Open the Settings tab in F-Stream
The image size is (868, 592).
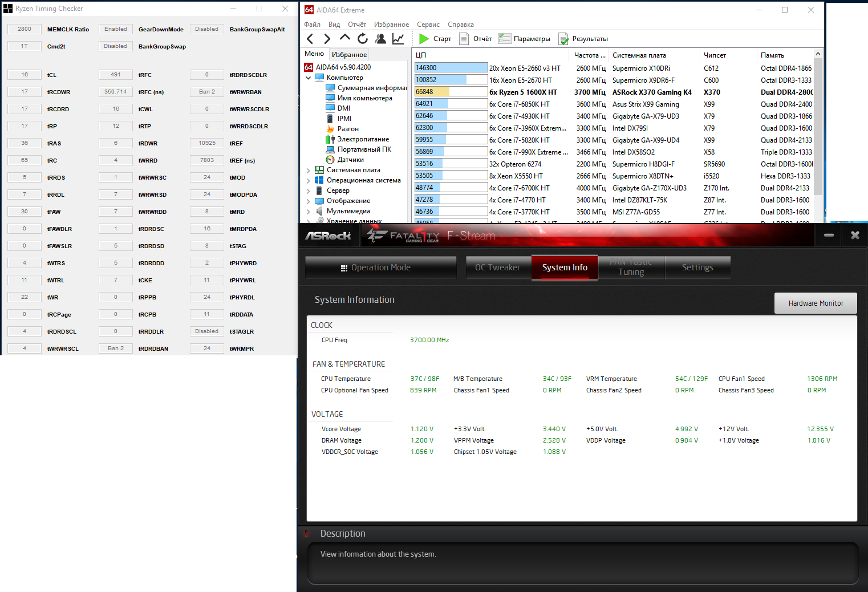tap(697, 267)
